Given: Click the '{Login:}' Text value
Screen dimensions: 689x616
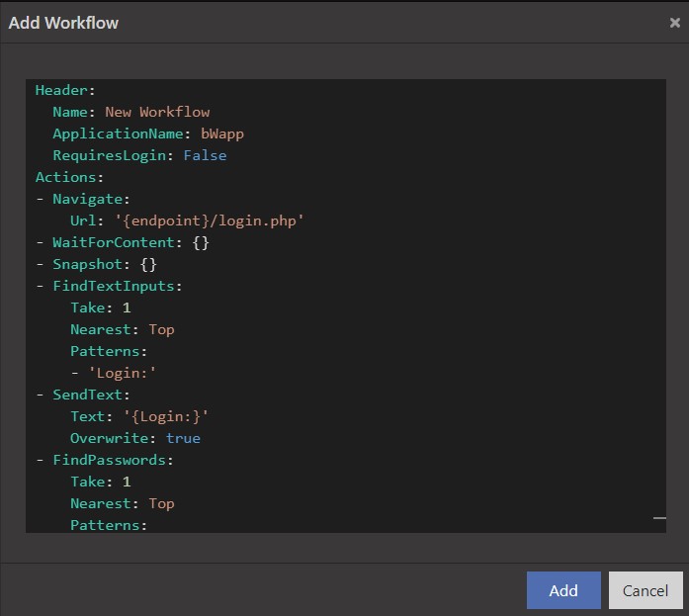Looking at the screenshot, I should click(166, 416).
